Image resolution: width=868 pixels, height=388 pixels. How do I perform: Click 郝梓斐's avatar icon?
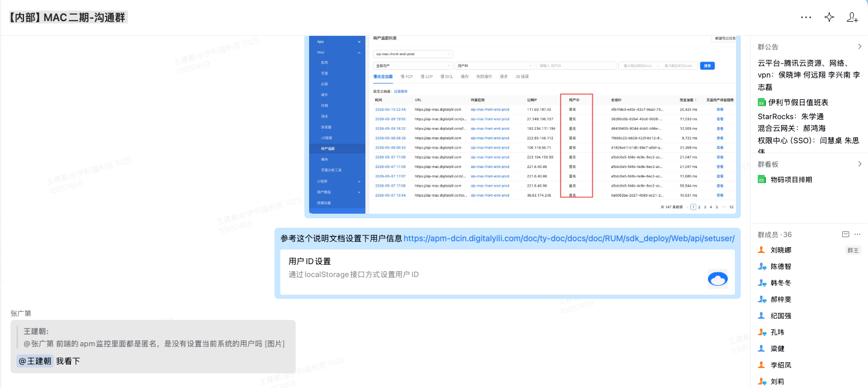click(x=762, y=299)
